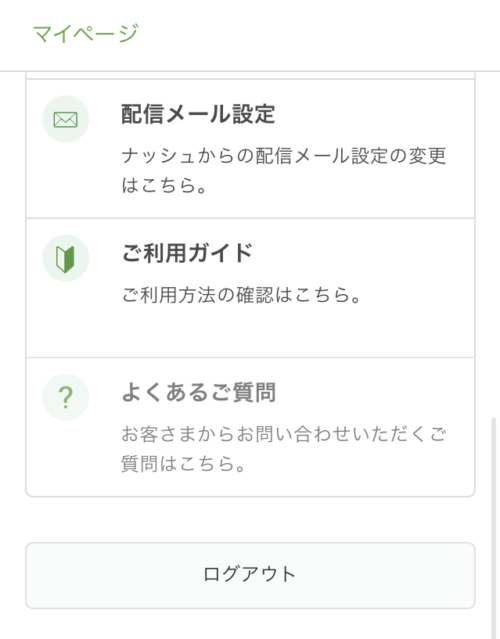This screenshot has width=500, height=639.
Task: Click 質問はこちら。 text line
Action: pos(183,464)
